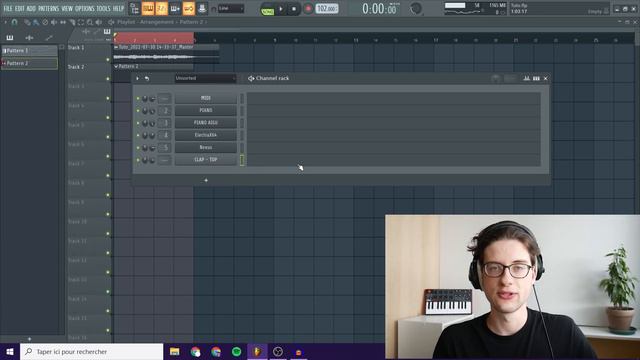Toggle the Channel rack graph editor icon
Viewport: 640px width, 360px height.
click(x=527, y=78)
